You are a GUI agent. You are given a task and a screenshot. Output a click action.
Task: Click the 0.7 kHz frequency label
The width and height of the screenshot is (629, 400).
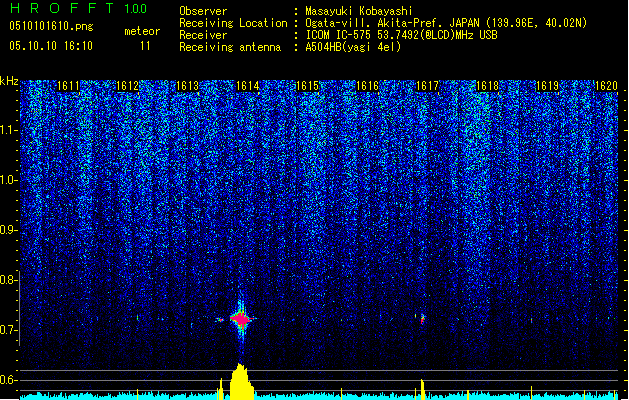click(x=9, y=330)
